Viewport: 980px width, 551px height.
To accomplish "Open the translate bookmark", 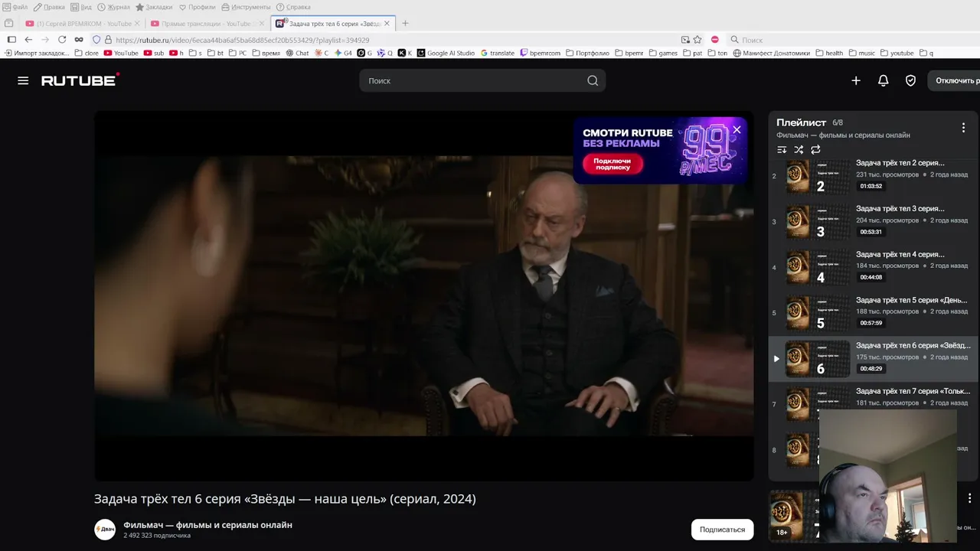I will (x=498, y=53).
